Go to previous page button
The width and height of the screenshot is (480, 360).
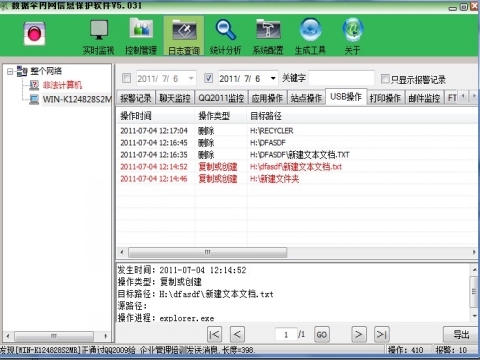point(237,334)
